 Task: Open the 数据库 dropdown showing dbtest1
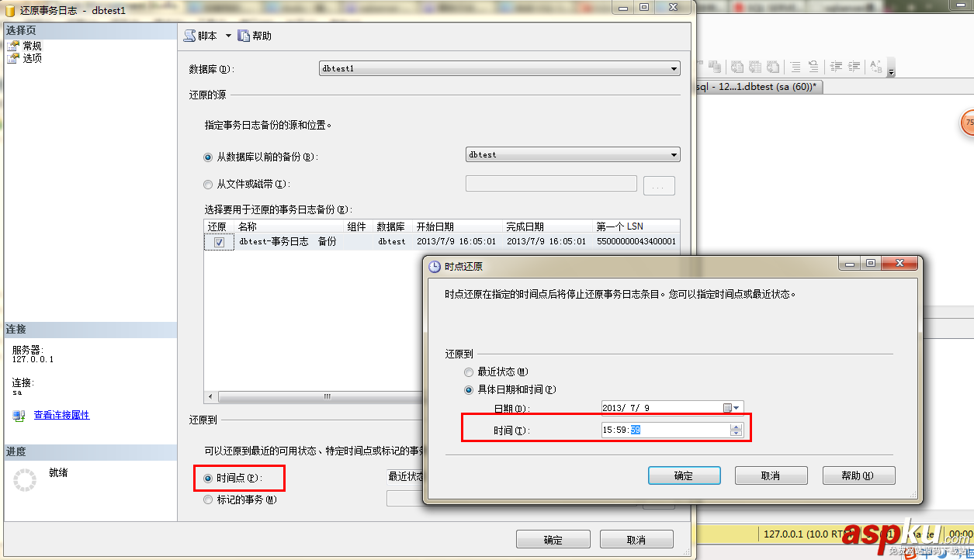[x=673, y=68]
